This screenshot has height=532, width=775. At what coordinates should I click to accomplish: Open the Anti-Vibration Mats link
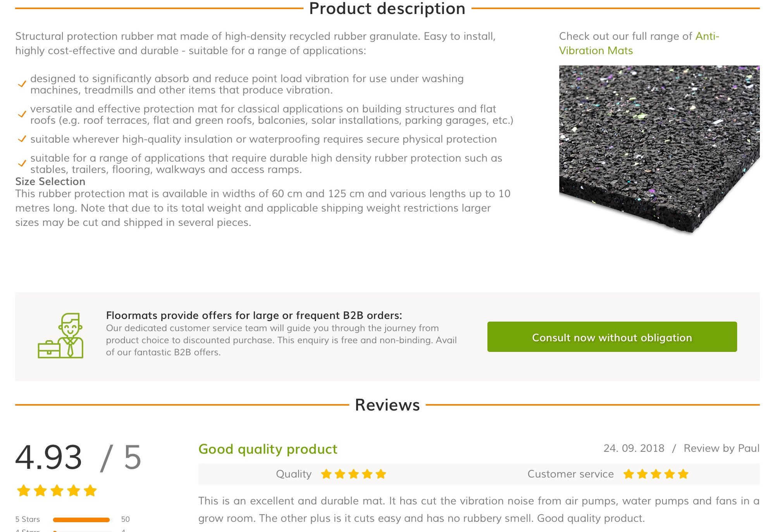pos(639,43)
